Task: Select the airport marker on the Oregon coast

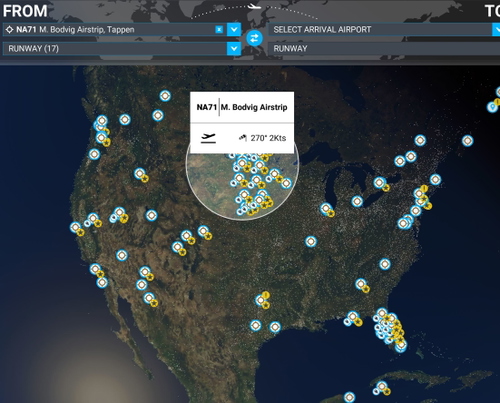Action: click(x=94, y=154)
